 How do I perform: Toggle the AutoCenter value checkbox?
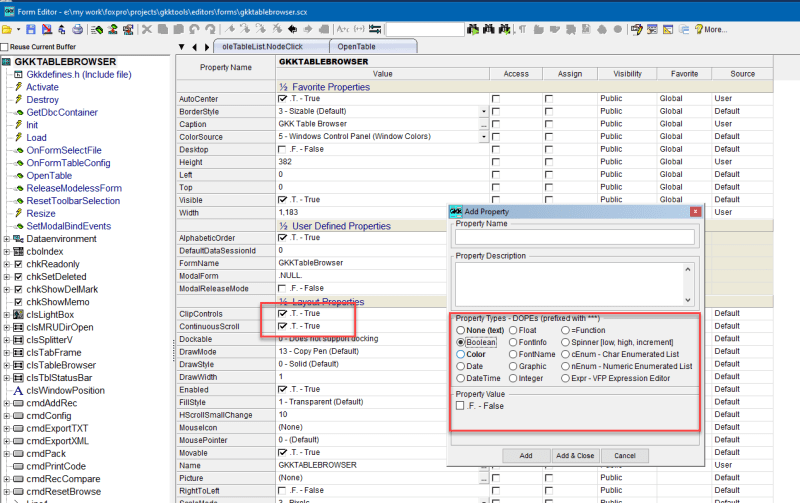coord(282,98)
